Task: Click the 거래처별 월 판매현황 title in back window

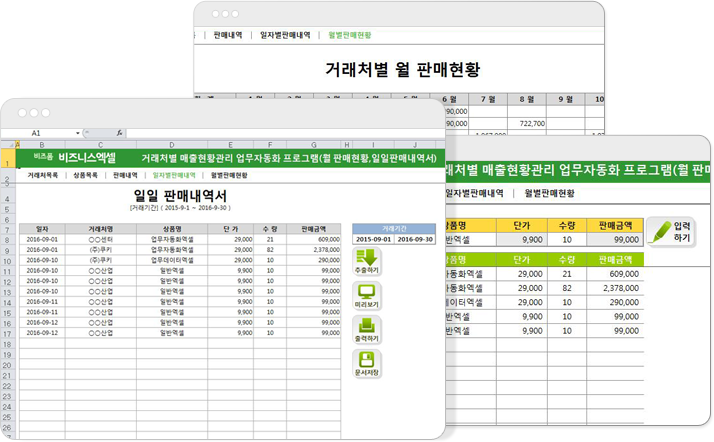Action: click(x=403, y=70)
